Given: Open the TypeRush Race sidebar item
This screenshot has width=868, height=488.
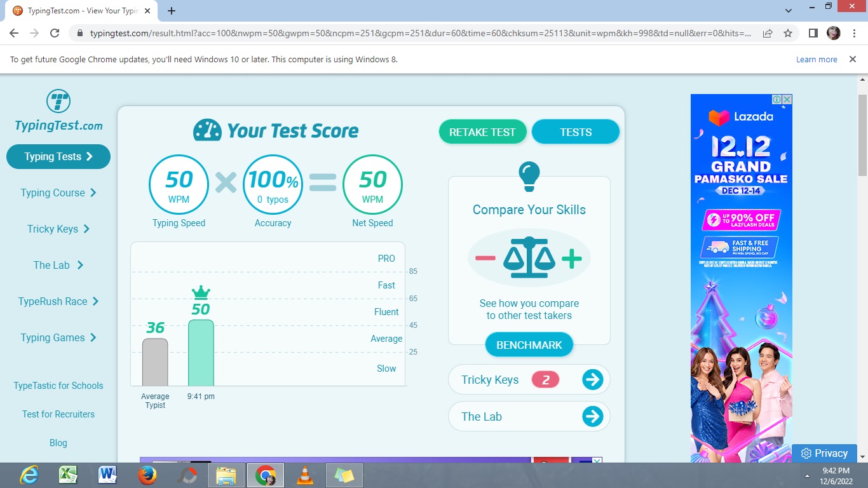Looking at the screenshot, I should 58,301.
